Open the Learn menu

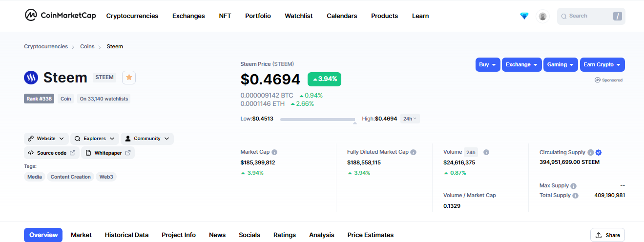420,16
